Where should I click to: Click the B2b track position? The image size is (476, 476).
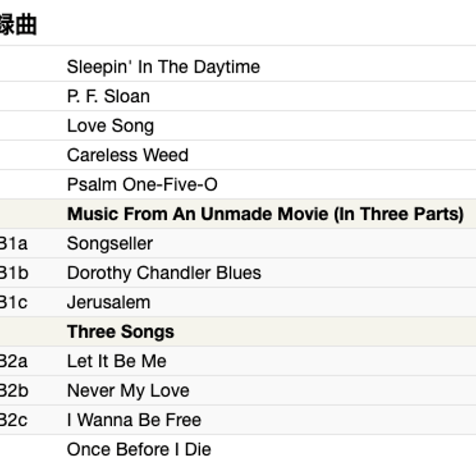coord(14,391)
